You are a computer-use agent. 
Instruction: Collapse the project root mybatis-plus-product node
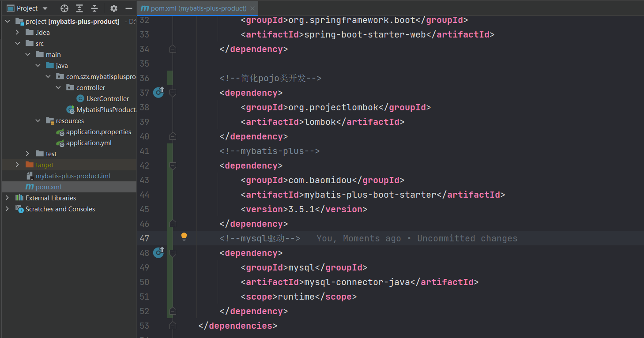point(8,21)
